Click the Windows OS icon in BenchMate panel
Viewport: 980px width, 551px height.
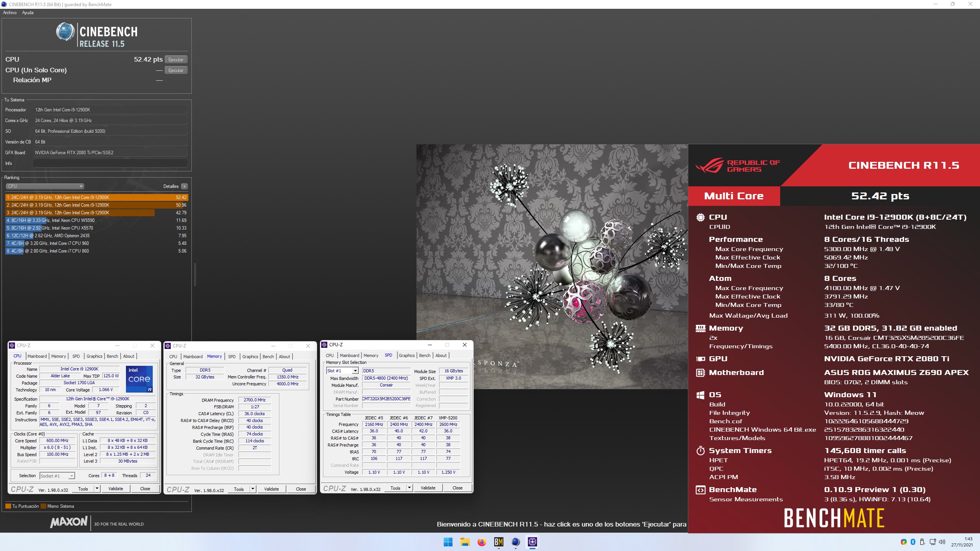tap(701, 395)
